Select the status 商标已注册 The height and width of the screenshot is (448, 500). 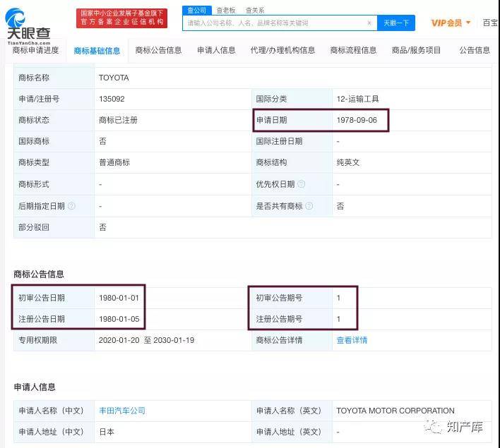118,120
